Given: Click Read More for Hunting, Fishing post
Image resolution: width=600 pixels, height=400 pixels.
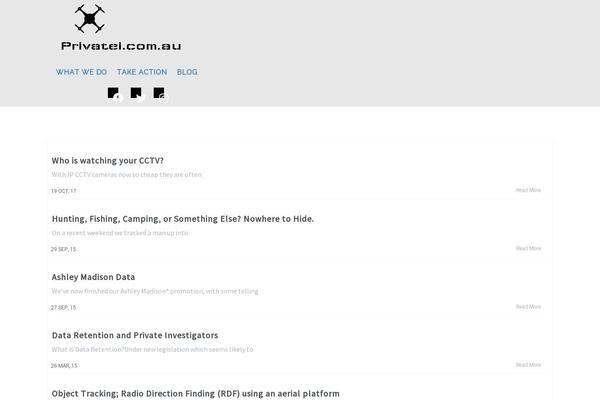Looking at the screenshot, I should [x=528, y=248].
